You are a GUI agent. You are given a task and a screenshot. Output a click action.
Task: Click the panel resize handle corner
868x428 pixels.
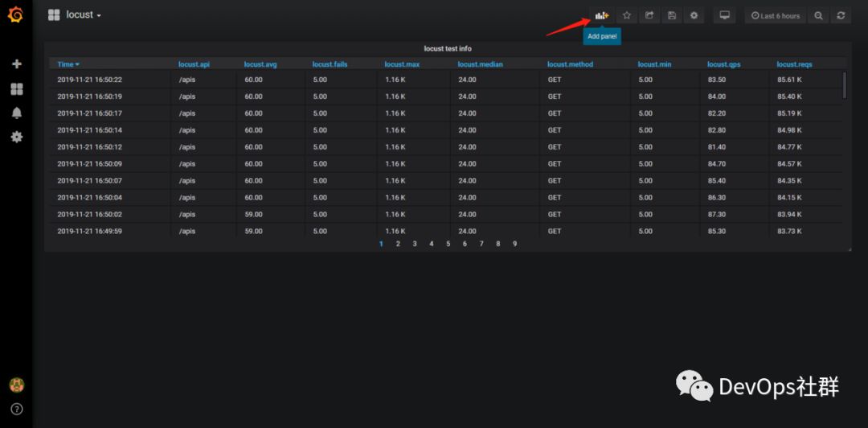[850, 249]
